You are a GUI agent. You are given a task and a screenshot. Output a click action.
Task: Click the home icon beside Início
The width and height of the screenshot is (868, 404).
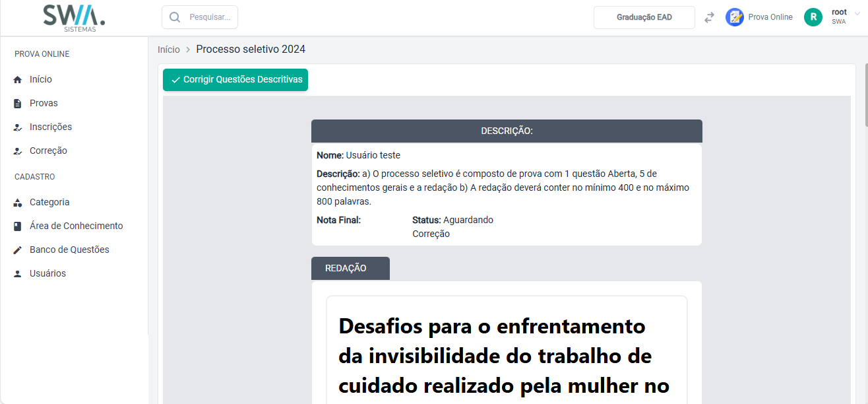[x=18, y=79]
